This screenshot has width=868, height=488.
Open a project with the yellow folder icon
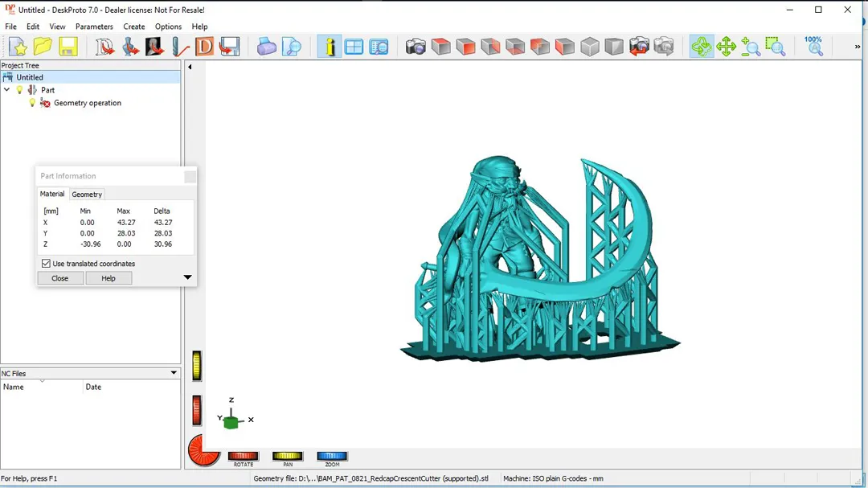coord(43,47)
